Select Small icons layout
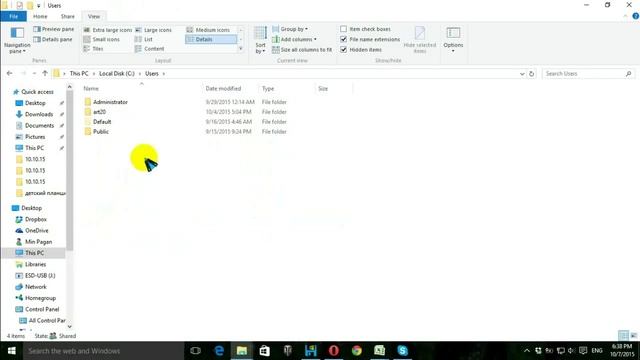This screenshot has width=640, height=360. pos(102,39)
